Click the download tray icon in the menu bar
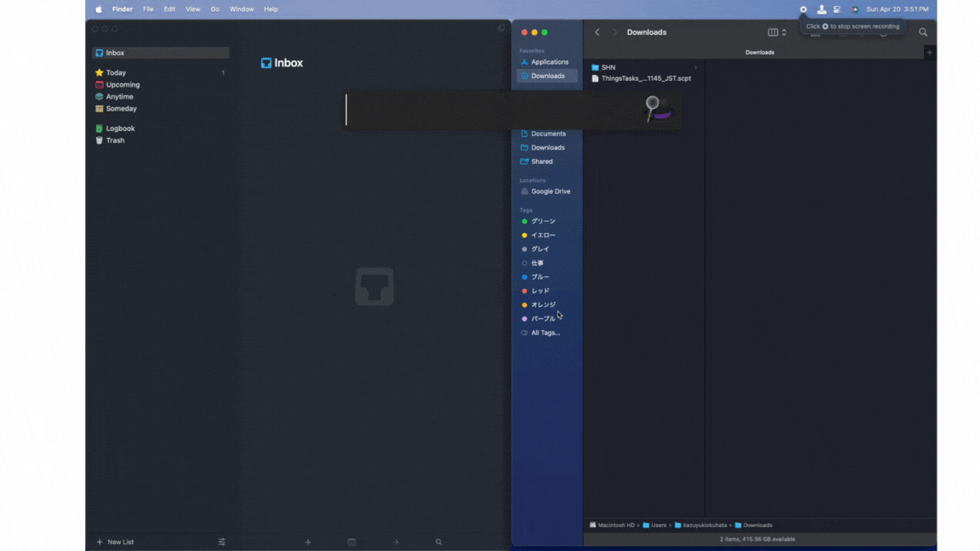Viewport: 980px width, 551px height. (x=821, y=9)
